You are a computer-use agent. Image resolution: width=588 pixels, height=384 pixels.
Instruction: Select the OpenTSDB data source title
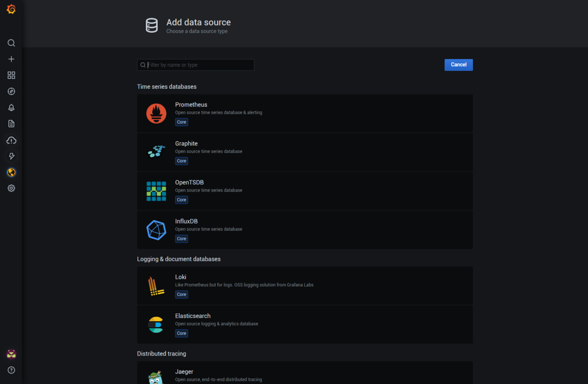point(190,182)
